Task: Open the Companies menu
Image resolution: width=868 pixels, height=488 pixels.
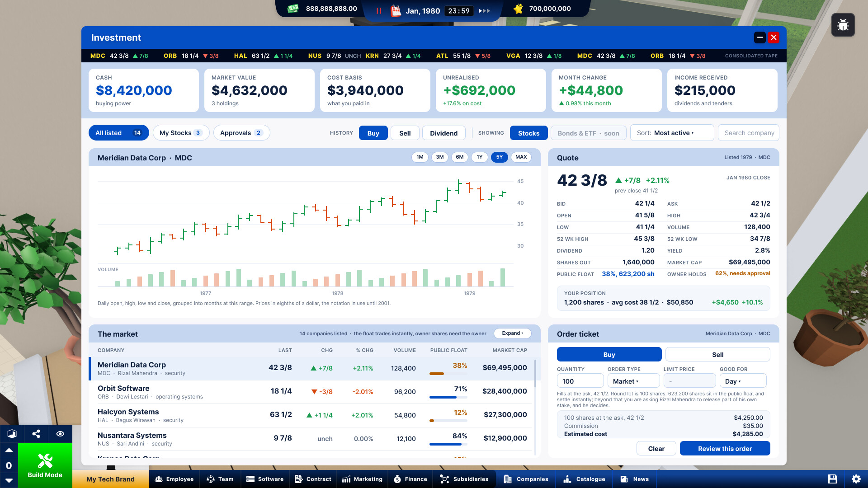Action: tap(526, 479)
